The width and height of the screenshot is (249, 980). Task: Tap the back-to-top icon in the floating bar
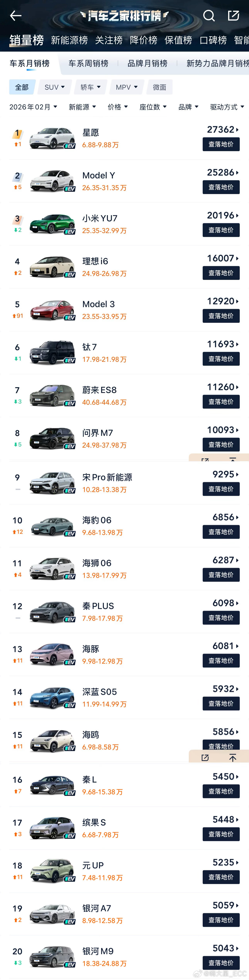232,757
